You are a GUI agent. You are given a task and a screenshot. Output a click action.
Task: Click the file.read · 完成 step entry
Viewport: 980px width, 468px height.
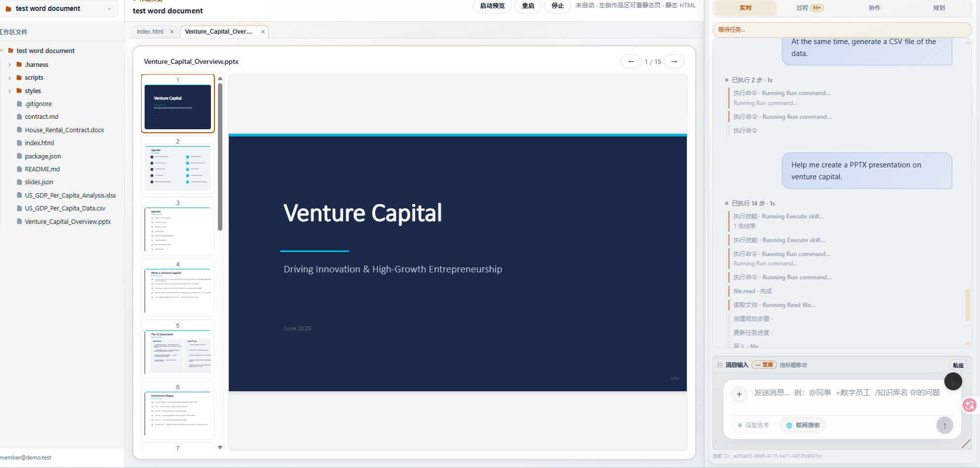753,291
